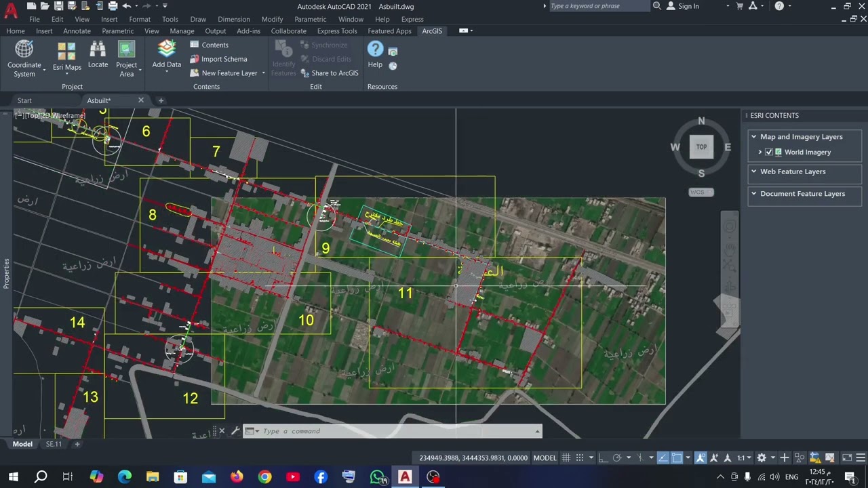Click the Plot printer icon
Viewport: 868px width, 488px height.
[x=113, y=6]
